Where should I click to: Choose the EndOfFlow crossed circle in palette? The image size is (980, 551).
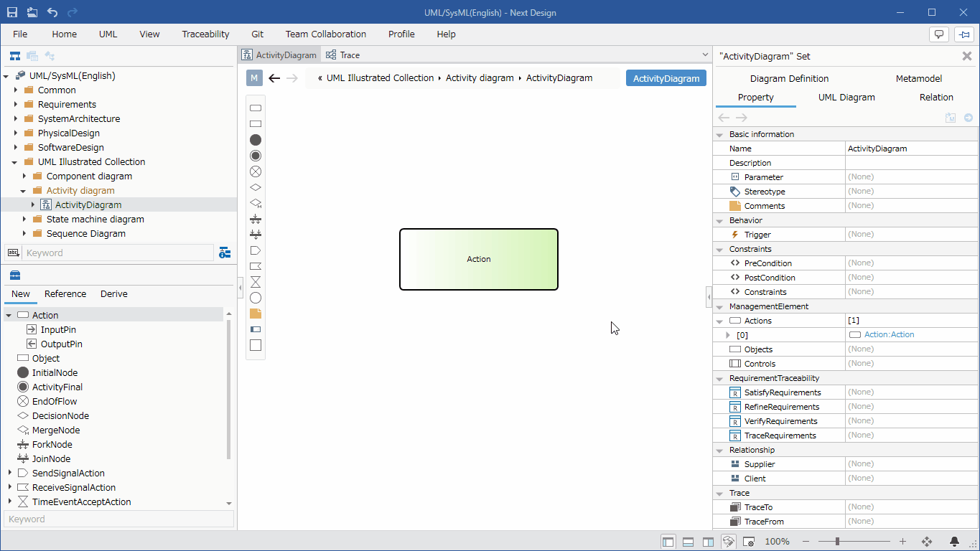(x=256, y=171)
